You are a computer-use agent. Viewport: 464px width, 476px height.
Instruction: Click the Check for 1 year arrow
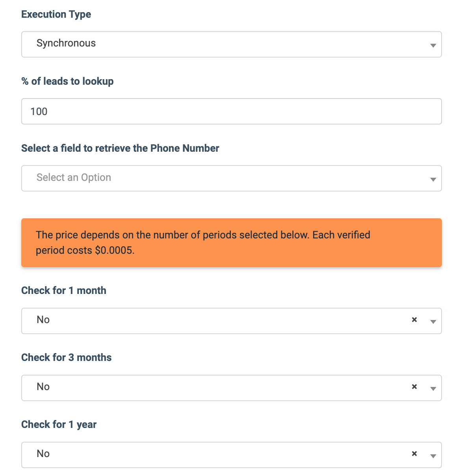click(x=433, y=456)
